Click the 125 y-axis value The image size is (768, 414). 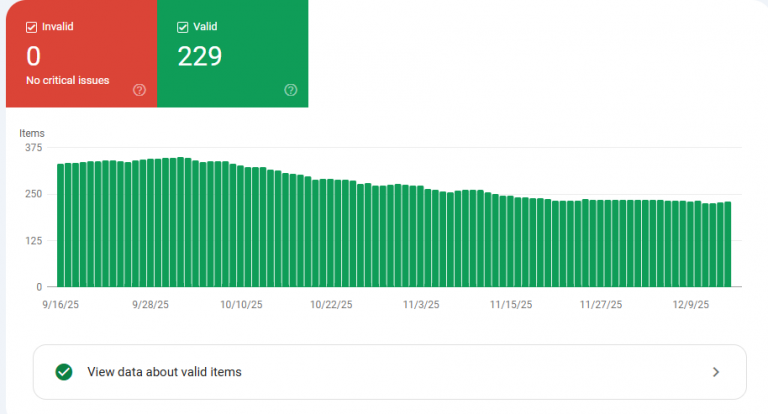(x=33, y=241)
